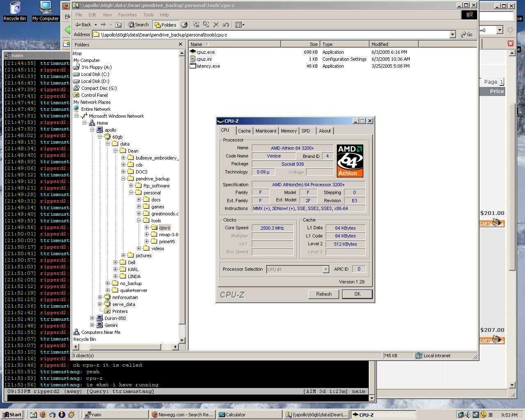Sort files by Modified column header
525x420 pixels.
click(x=394, y=44)
